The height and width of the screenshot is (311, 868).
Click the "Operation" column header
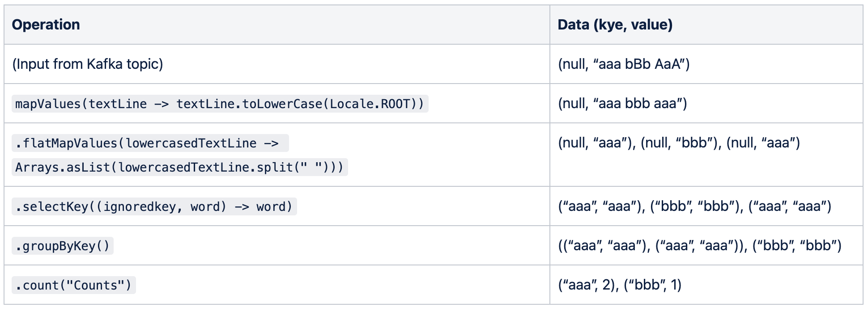point(46,25)
